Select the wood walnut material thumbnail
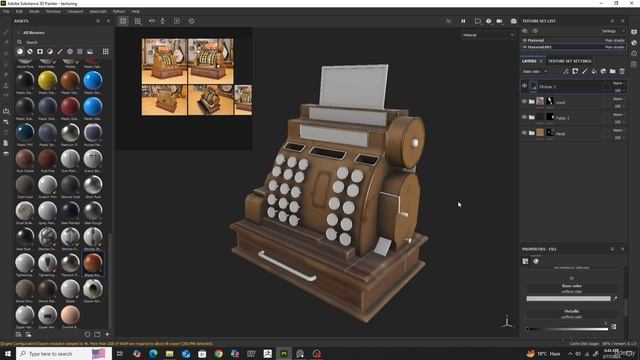 pos(93,263)
